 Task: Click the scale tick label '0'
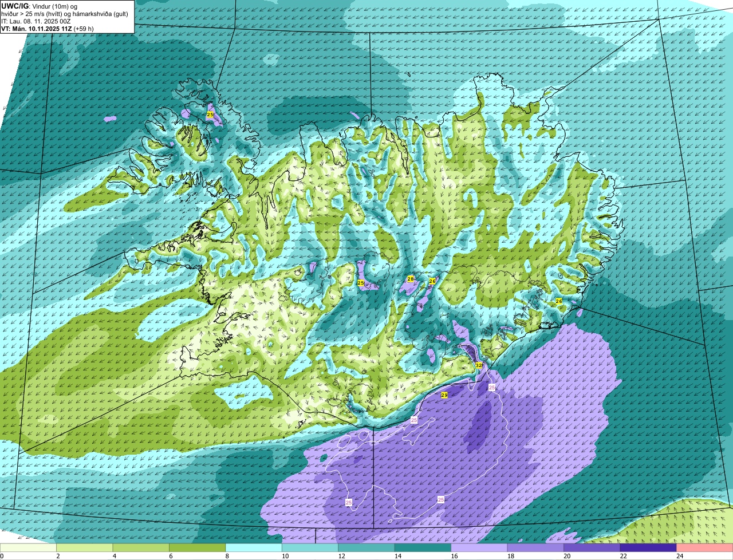2,556
